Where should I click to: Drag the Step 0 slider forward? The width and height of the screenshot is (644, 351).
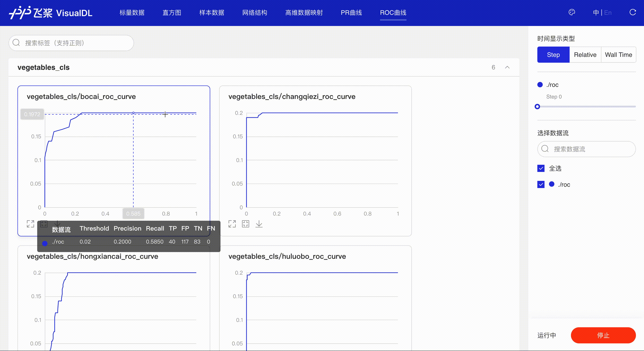(538, 106)
